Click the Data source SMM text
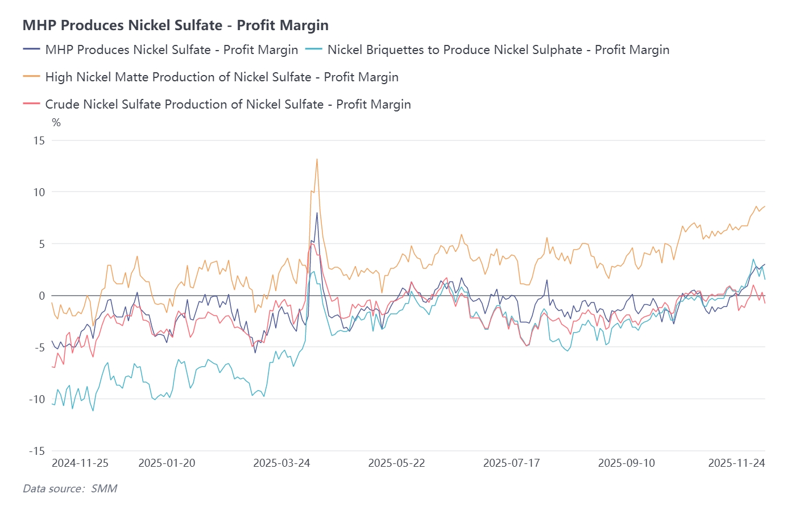This screenshot has height=510, width=812. [70, 488]
